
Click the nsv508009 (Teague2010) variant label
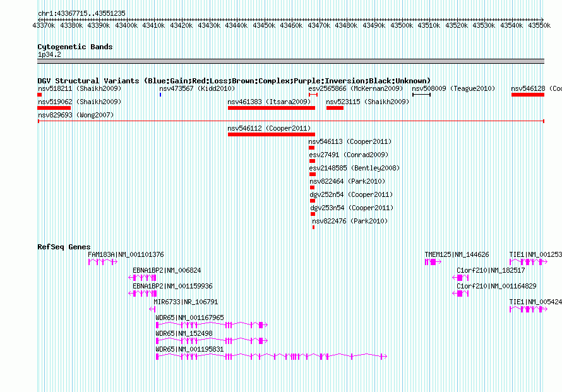click(453, 88)
